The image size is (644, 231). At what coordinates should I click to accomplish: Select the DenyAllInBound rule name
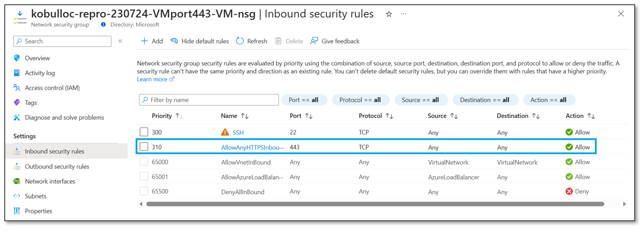pos(243,192)
